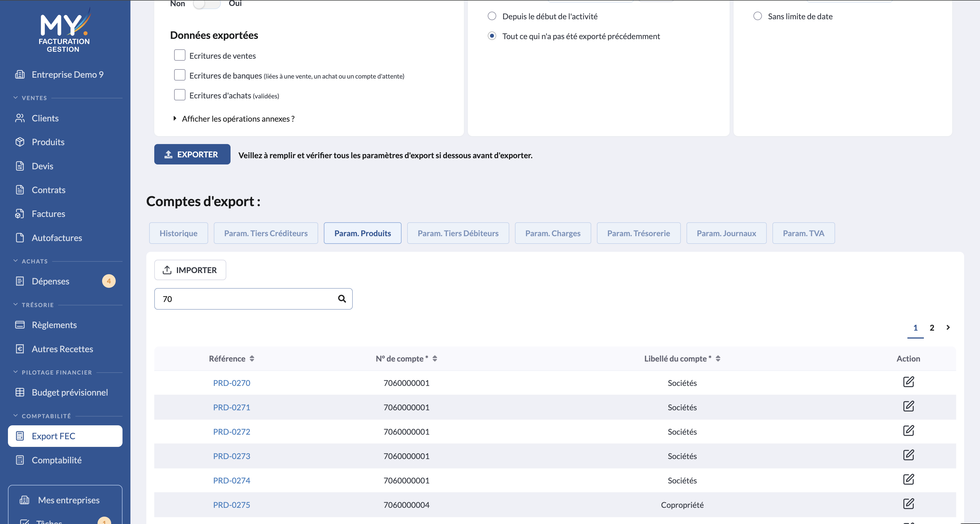Collapse the COMPTABILITÉ sidebar section
The image size is (980, 524).
click(16, 416)
